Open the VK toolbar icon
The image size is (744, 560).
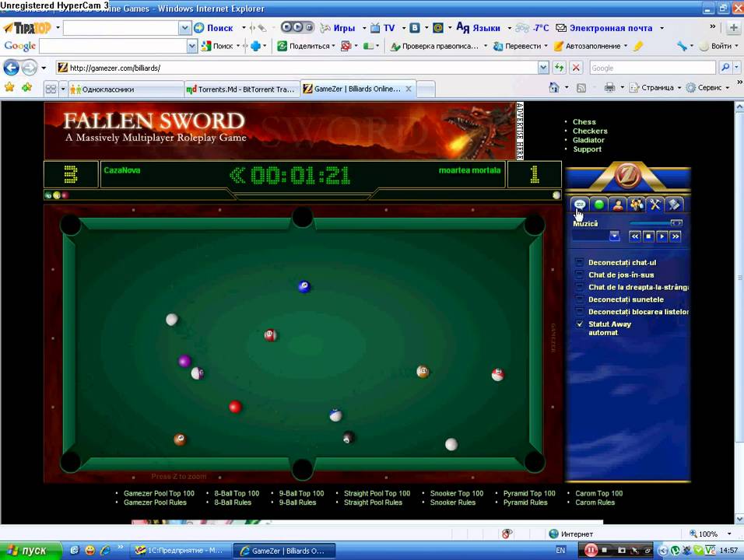click(415, 28)
